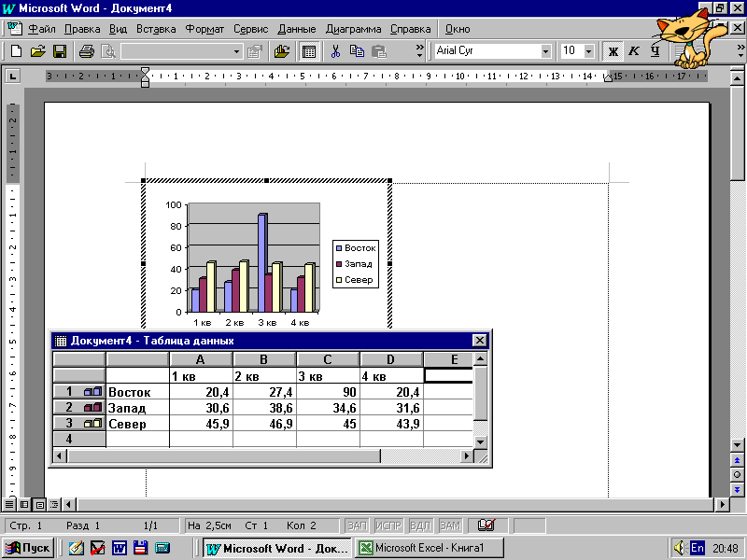Toggle Bold (Ж) formatting

point(613,51)
